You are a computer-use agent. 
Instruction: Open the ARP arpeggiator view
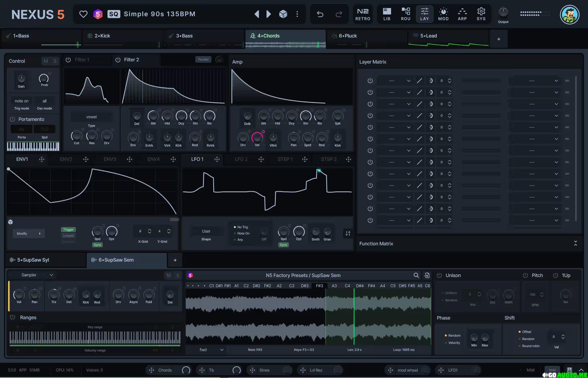[x=462, y=14]
